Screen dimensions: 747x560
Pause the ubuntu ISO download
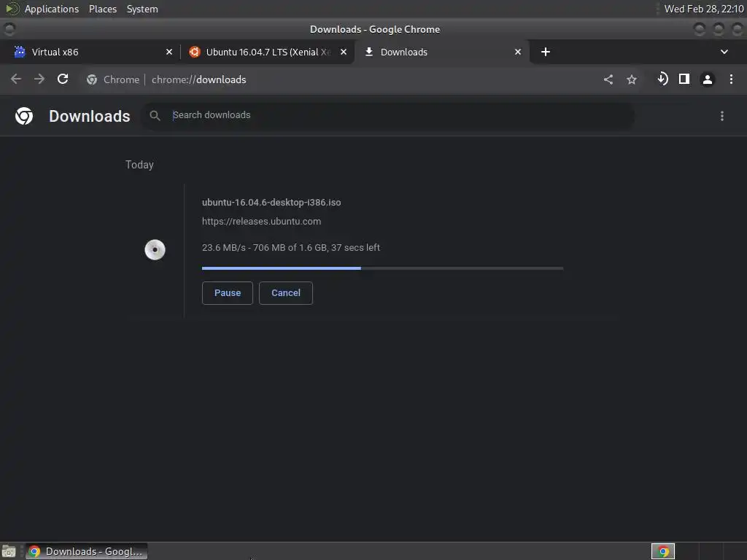pyautogui.click(x=228, y=293)
